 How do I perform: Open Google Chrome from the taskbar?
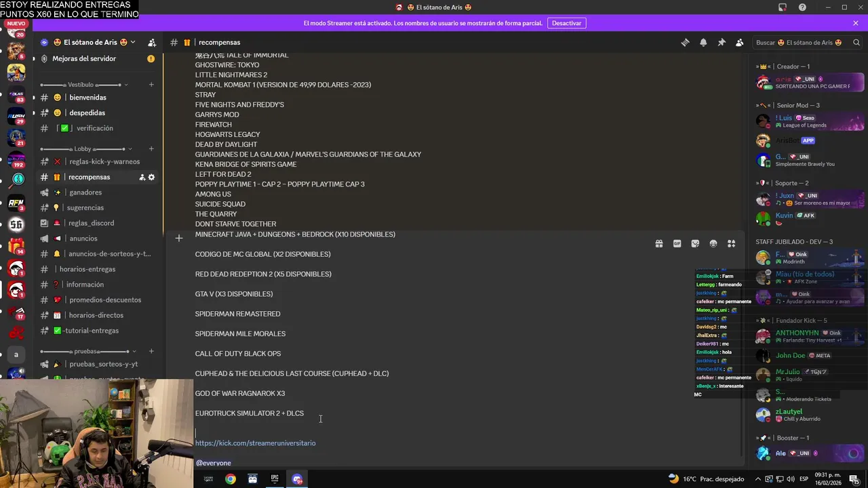pyautogui.click(x=231, y=479)
